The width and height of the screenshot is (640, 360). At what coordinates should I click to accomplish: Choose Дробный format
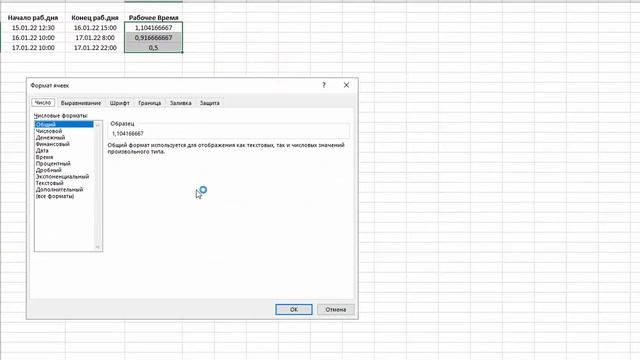pos(64,170)
